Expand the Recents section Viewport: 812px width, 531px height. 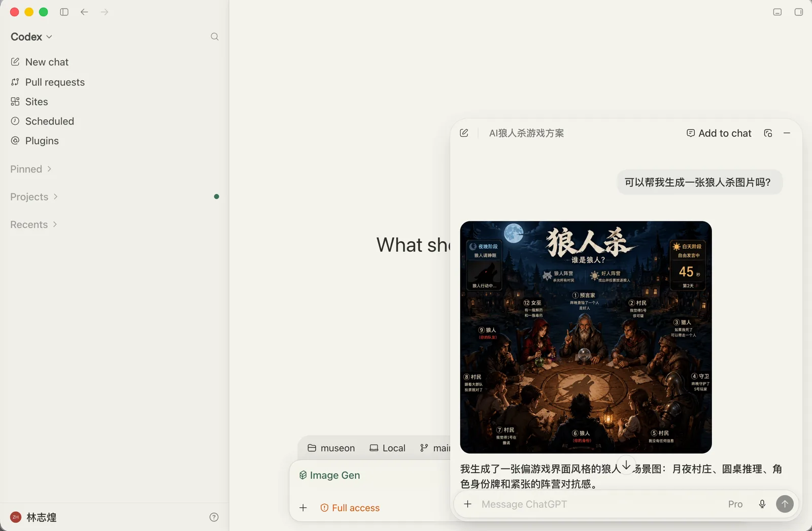point(33,224)
